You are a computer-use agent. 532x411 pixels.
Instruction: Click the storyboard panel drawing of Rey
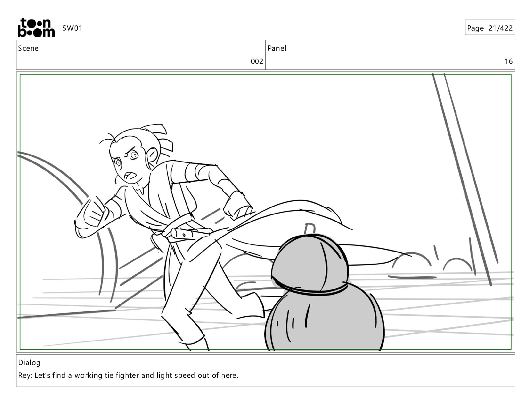(x=265, y=212)
